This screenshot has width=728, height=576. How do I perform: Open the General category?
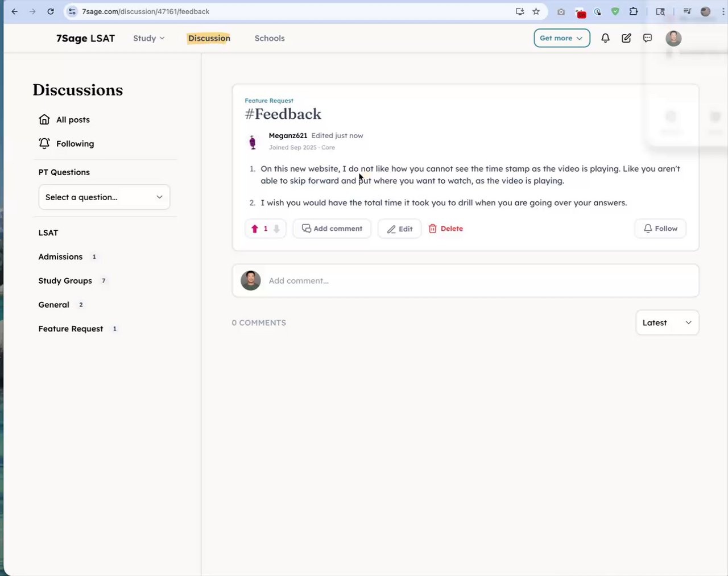coord(53,305)
